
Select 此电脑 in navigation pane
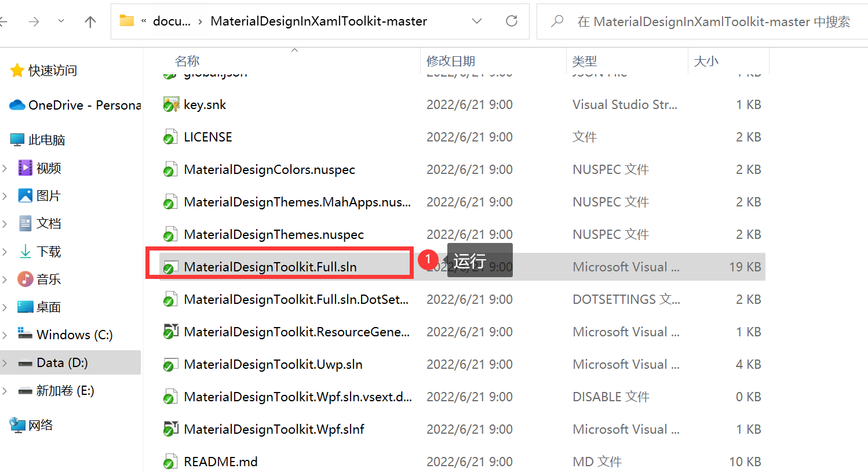pos(47,140)
